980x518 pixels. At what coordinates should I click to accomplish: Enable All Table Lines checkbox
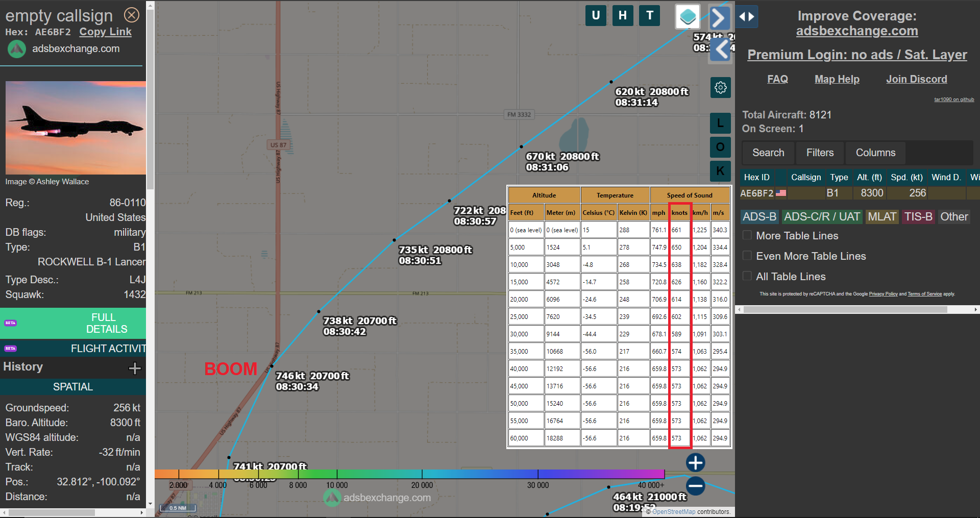[747, 276]
